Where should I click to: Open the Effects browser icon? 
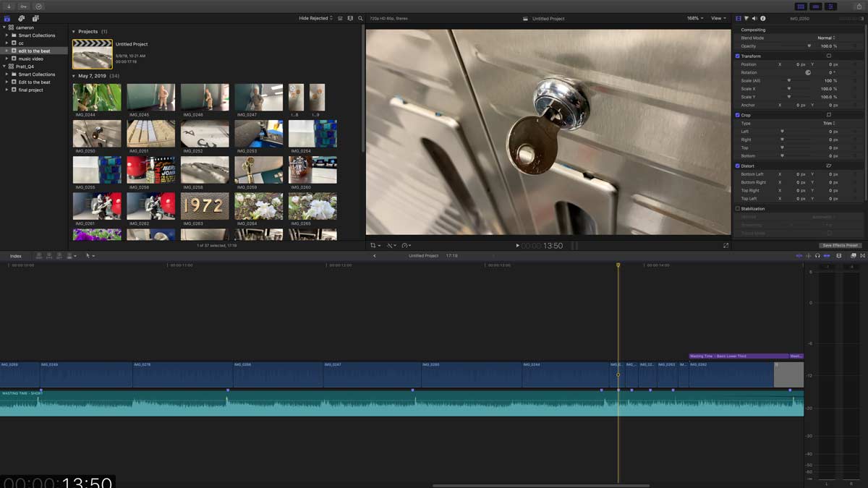pyautogui.click(x=854, y=256)
